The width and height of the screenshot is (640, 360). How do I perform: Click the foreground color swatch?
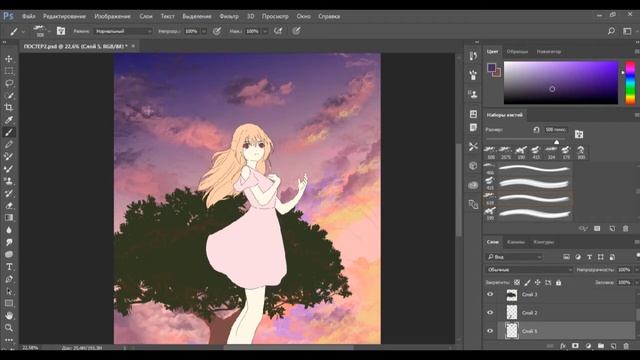[x=491, y=68]
